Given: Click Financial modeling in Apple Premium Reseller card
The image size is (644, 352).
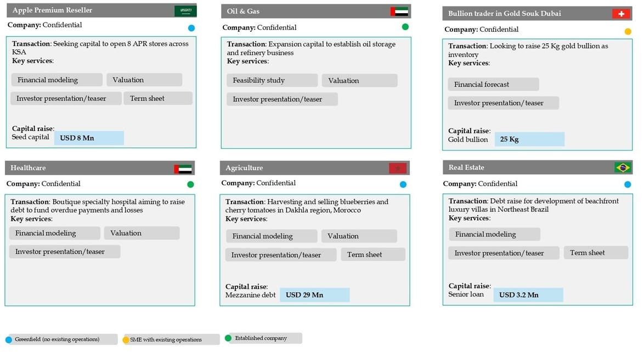Looking at the screenshot, I should click(x=57, y=80).
